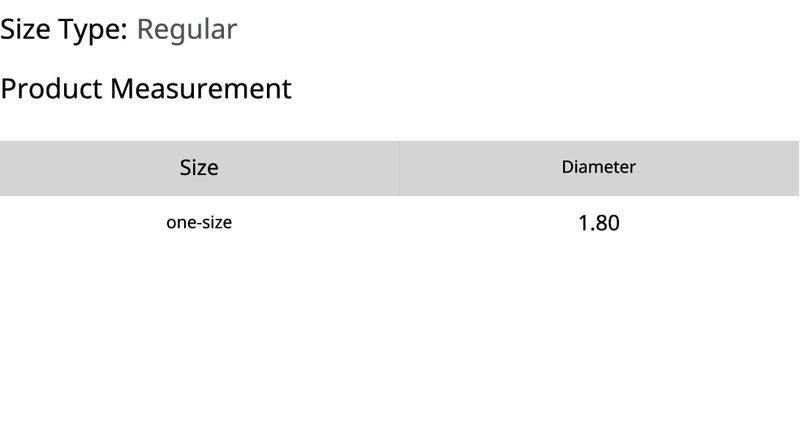Click the Diameter column header
The image size is (800, 445).
[598, 168]
